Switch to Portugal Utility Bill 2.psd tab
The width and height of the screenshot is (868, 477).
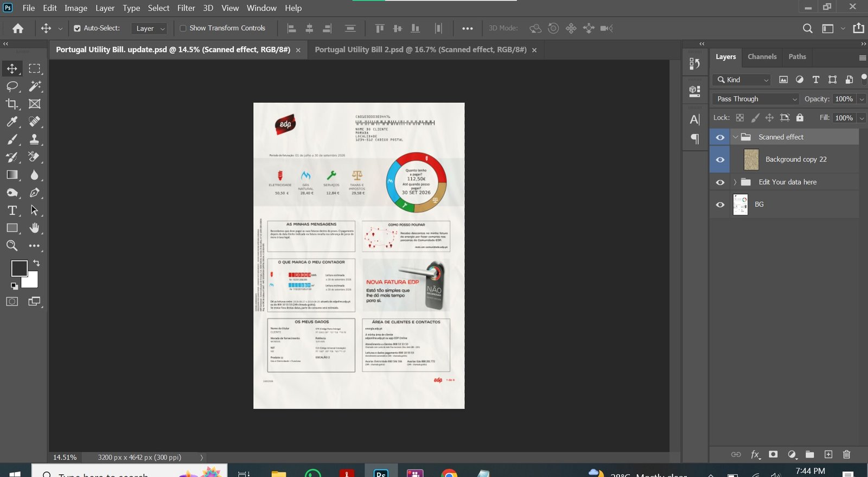click(420, 49)
